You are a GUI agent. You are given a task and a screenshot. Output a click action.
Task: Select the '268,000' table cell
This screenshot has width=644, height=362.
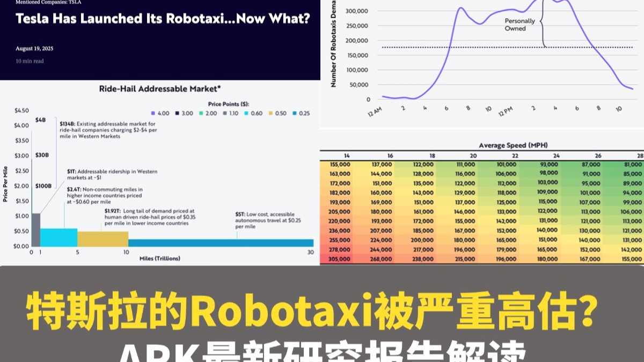pyautogui.click(x=380, y=259)
